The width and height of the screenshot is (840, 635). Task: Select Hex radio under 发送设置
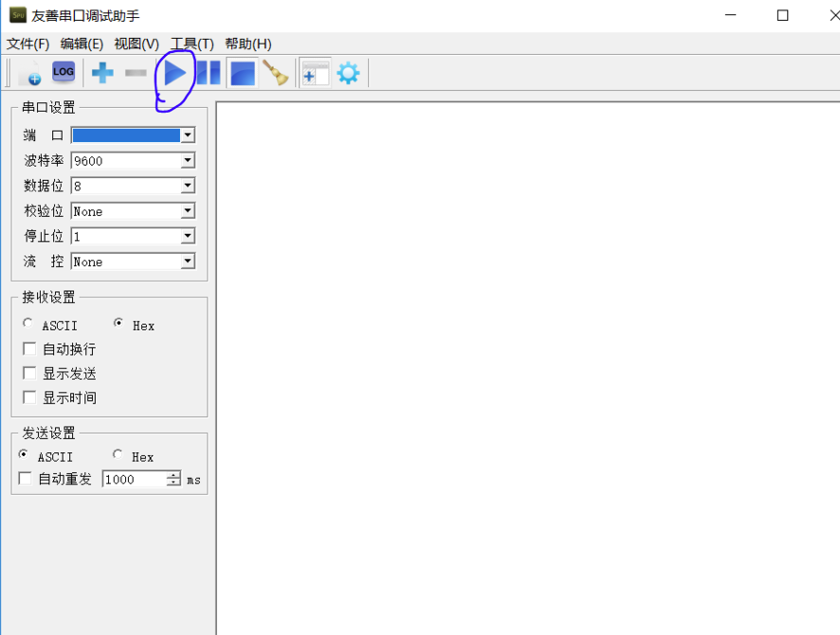tap(118, 455)
